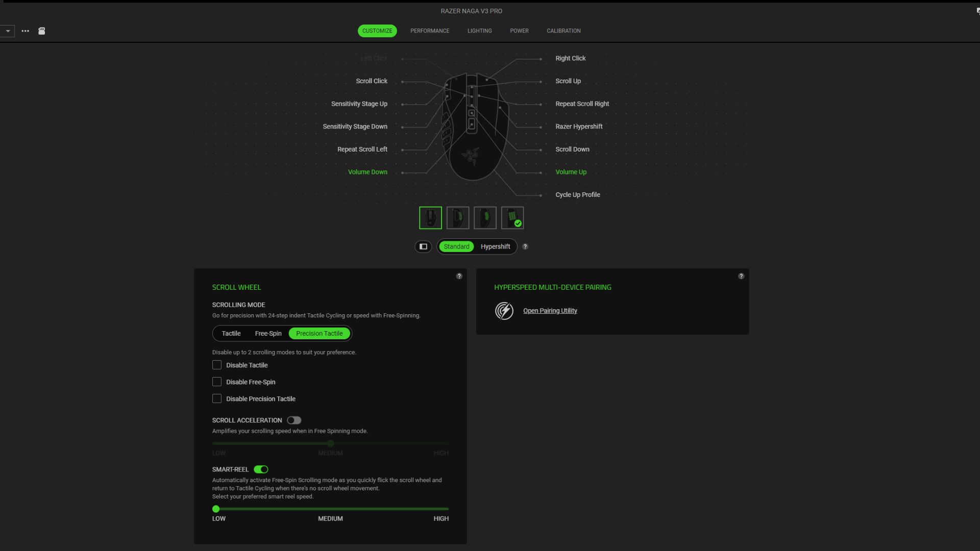Select the third side-plate view thumbnail
The height and width of the screenshot is (551, 980).
coord(485,218)
